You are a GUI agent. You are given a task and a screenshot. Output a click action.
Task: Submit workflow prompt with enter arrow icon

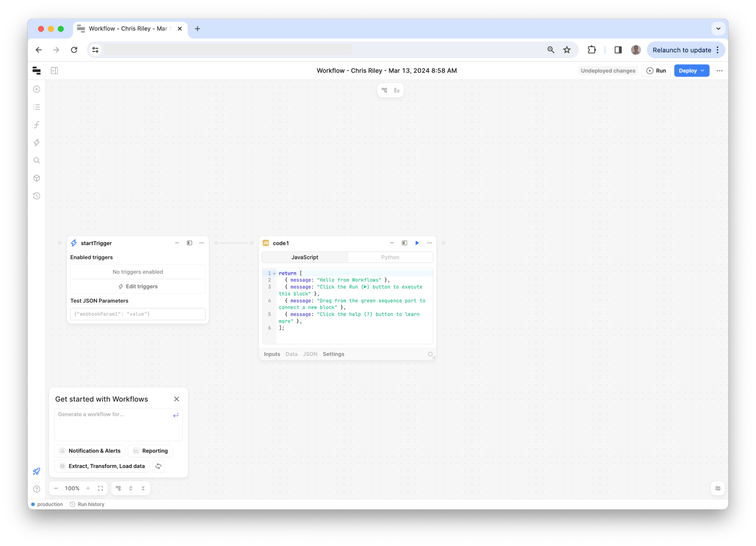(x=176, y=415)
